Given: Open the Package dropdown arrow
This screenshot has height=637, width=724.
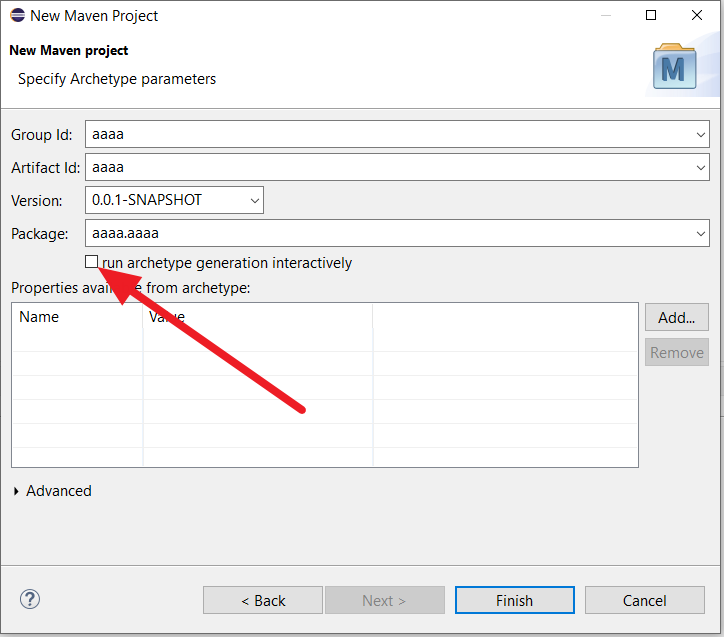Looking at the screenshot, I should click(x=700, y=234).
